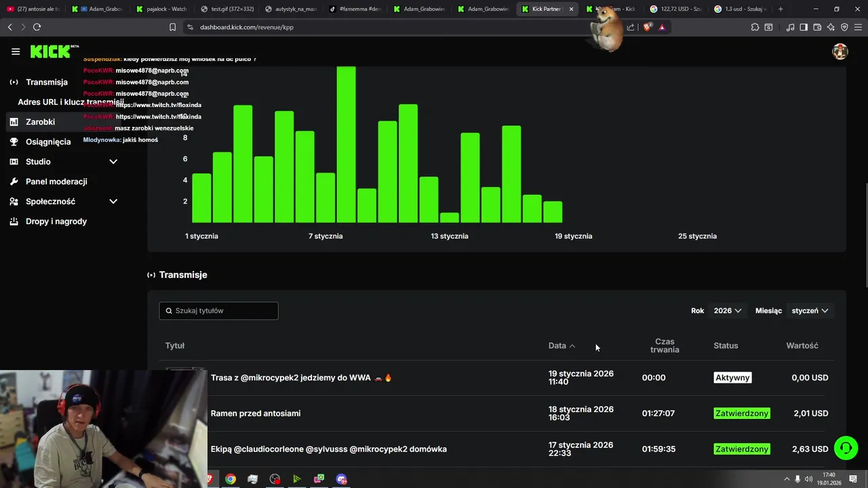868x488 pixels.
Task: Open stream Ekipą @claudiocorleone domówka
Action: (x=329, y=449)
